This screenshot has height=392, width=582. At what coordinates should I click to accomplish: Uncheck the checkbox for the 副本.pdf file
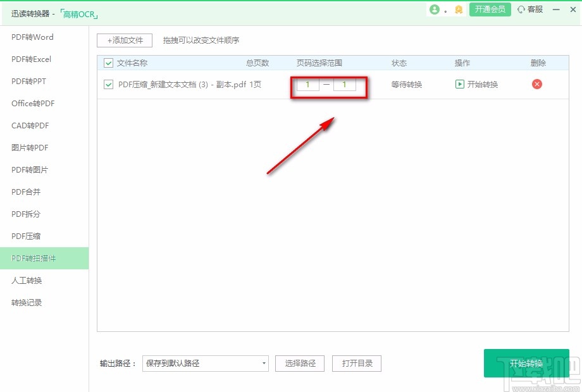click(x=108, y=84)
